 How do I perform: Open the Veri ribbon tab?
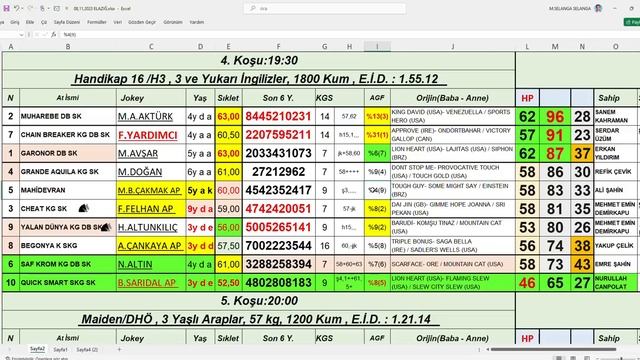tap(118, 22)
